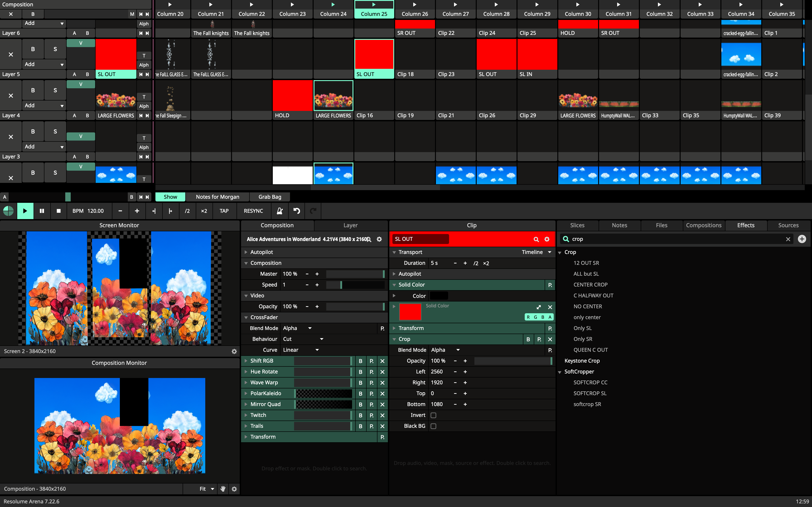Click the undo arrow icon

297,211
